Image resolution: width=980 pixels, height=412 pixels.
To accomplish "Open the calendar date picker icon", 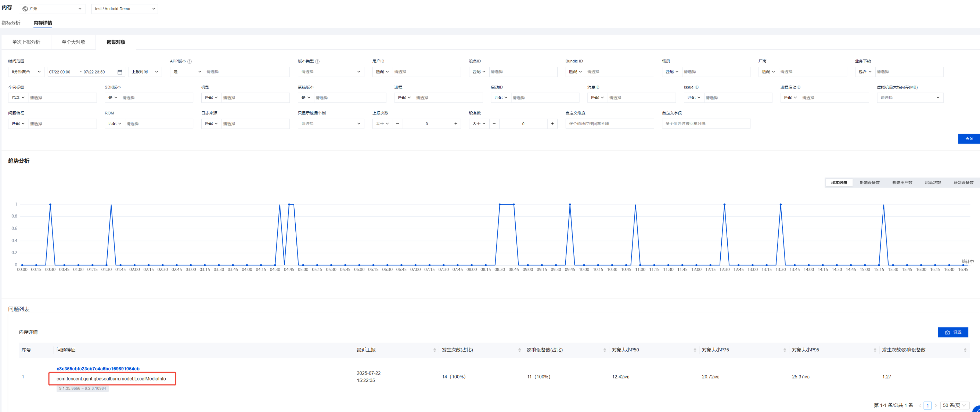I will point(120,72).
